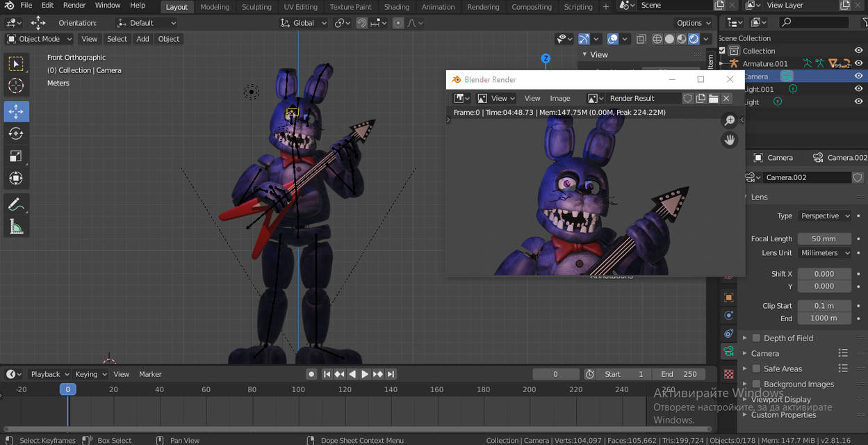The image size is (868, 445).
Task: Open the Image menu in render window
Action: click(559, 99)
